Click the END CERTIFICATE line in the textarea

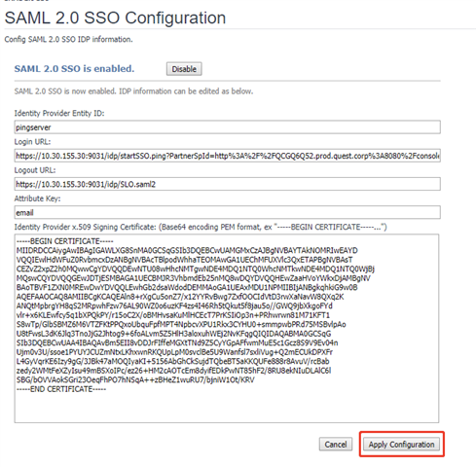tap(61, 389)
